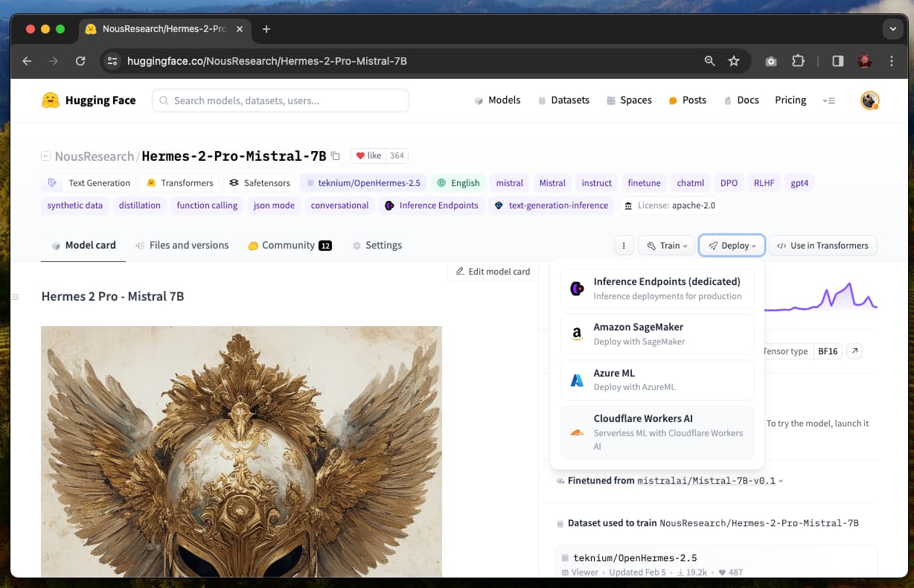
Task: Click Use in Transformers button
Action: coord(822,246)
